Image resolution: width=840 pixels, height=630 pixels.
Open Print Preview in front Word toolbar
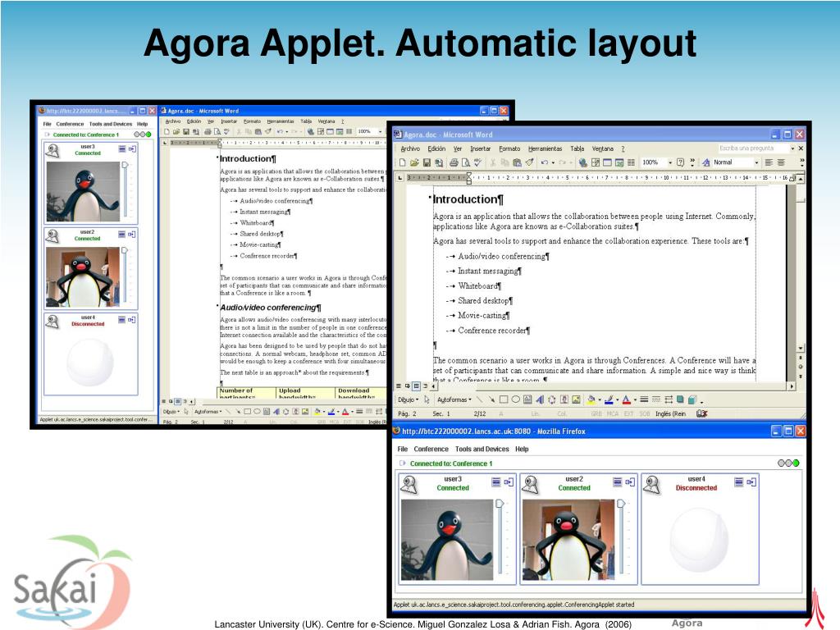[466, 162]
